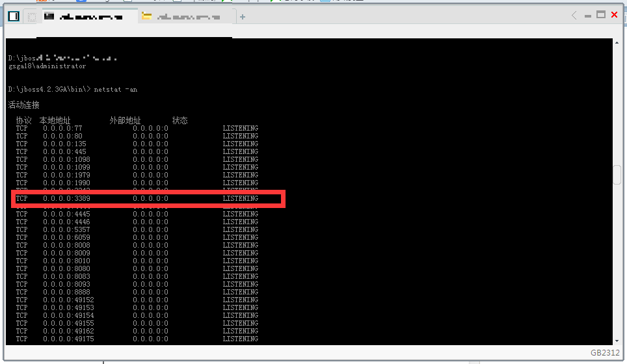Click local address 0.0.0.0:49175

69,339
